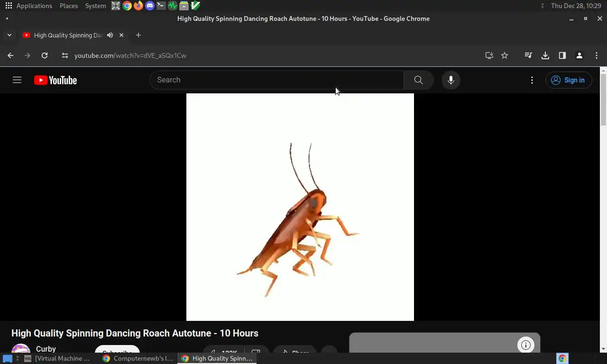Launch Chrome from the top panel
This screenshot has width=607, height=364.
pos(127,6)
